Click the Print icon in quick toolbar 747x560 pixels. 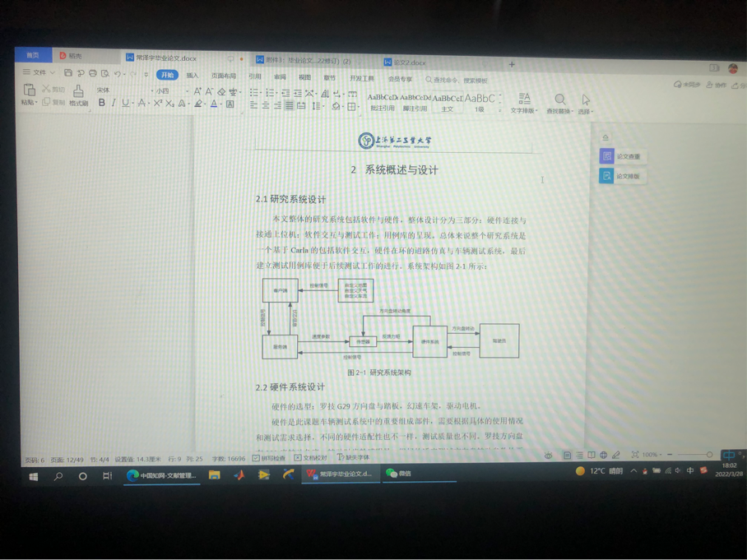click(x=93, y=73)
